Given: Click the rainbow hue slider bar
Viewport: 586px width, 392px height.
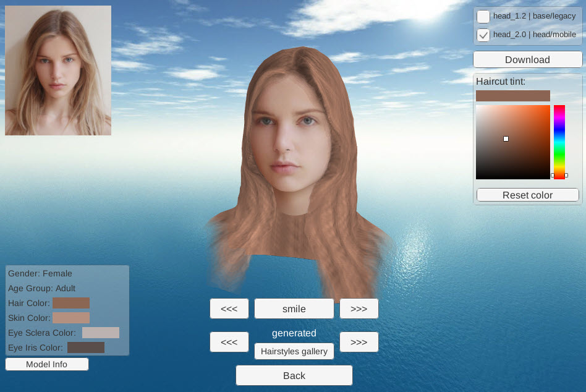Looking at the screenshot, I should click(559, 142).
